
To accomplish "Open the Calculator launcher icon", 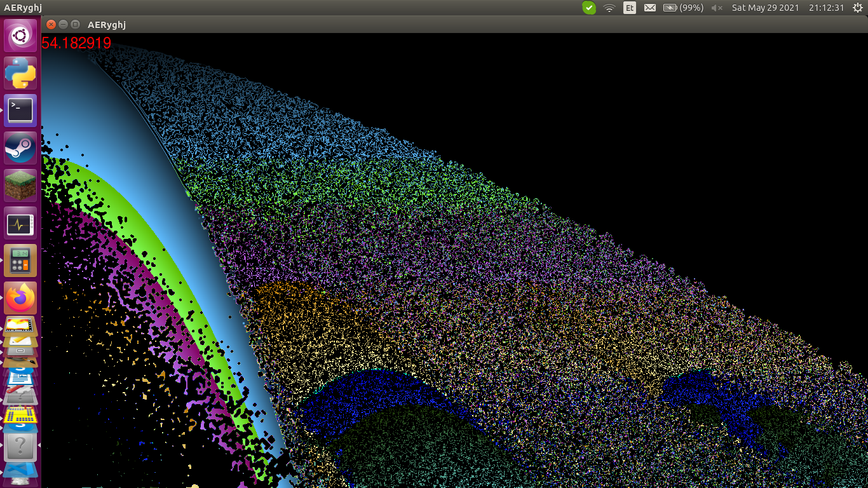I will (x=20, y=261).
